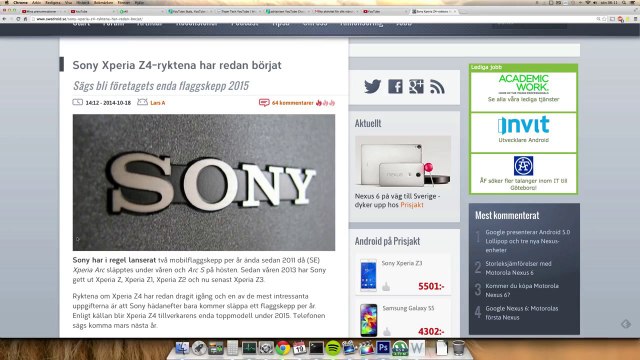640x360 pixels.
Task: Open the Bokmärken menu
Action: click(103, 2)
